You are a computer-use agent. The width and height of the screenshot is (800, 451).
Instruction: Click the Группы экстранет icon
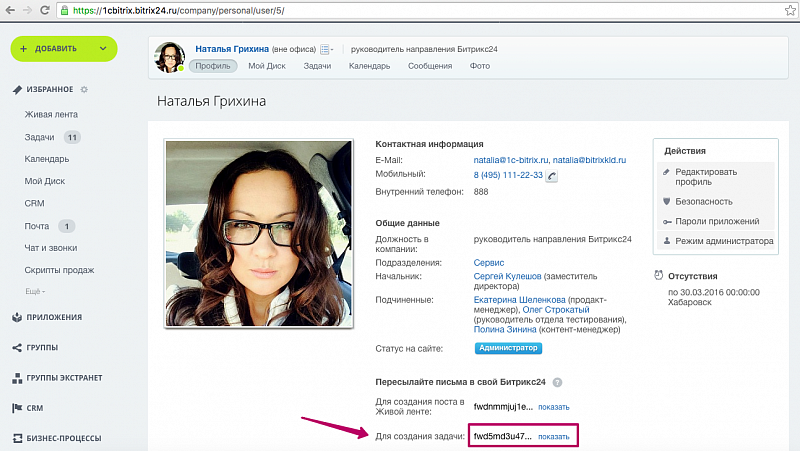[x=17, y=378]
